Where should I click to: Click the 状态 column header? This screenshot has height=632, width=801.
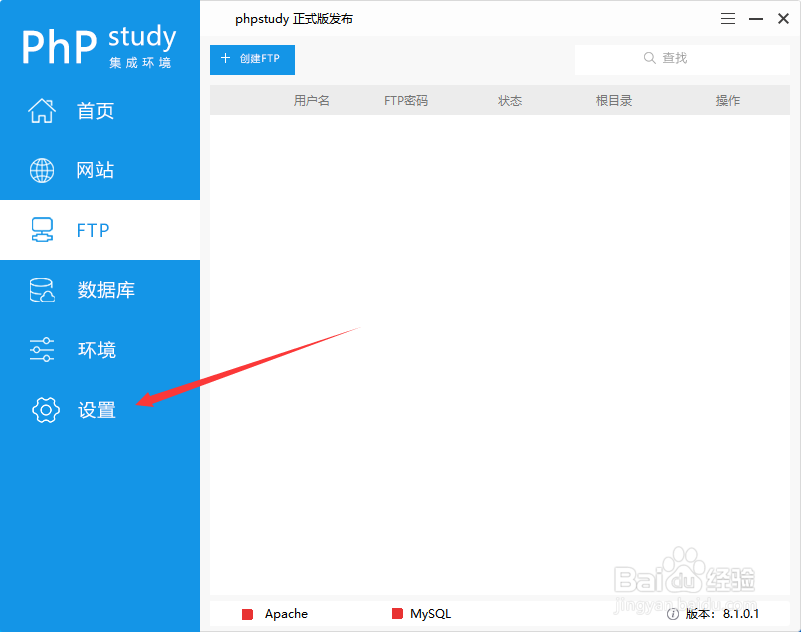point(510,100)
